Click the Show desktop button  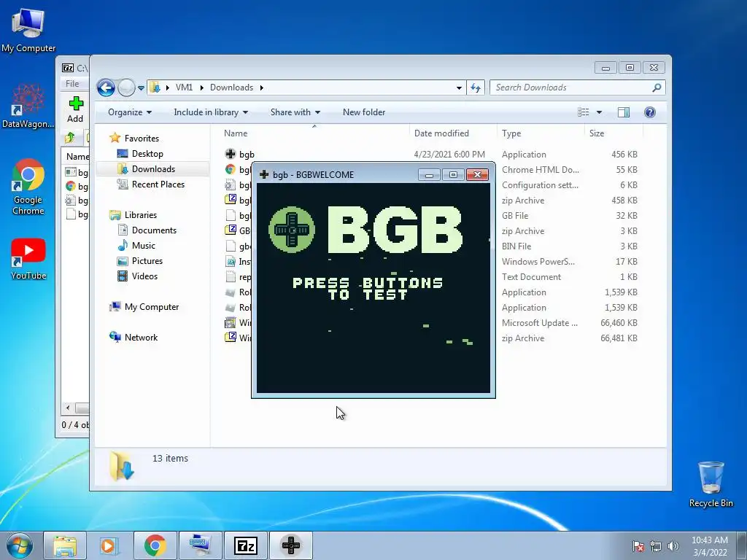point(742,545)
